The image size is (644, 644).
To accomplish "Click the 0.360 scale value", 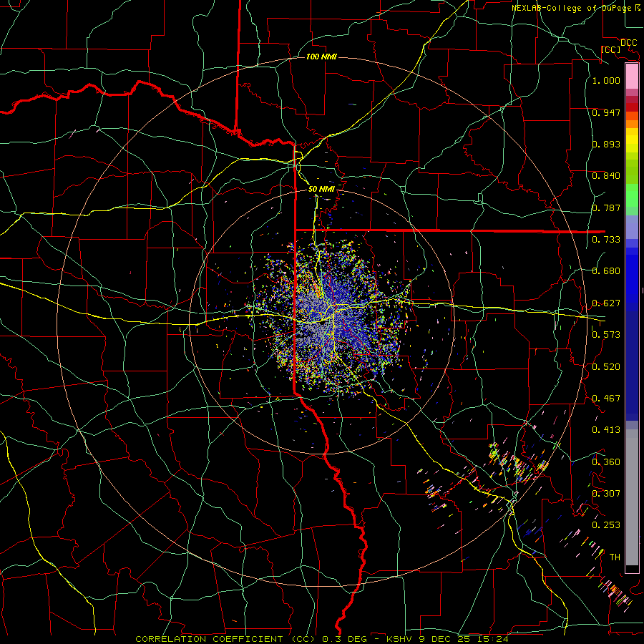I will [606, 462].
